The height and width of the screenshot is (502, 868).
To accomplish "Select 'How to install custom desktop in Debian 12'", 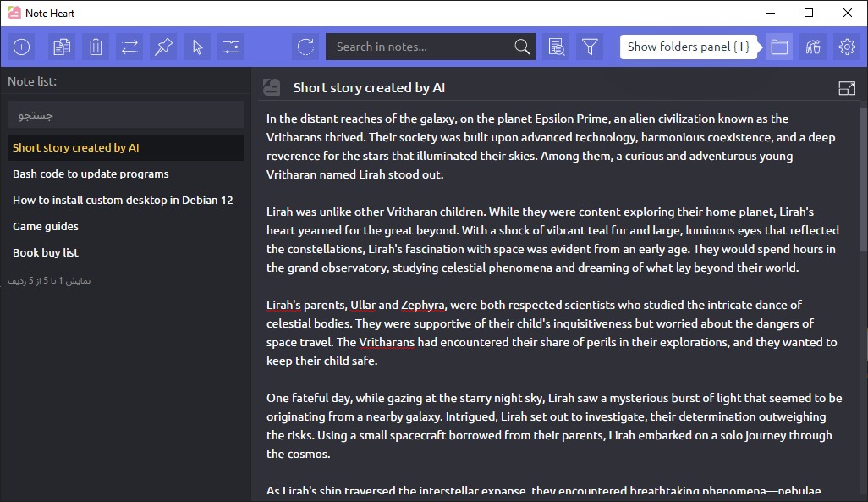I will (x=123, y=200).
